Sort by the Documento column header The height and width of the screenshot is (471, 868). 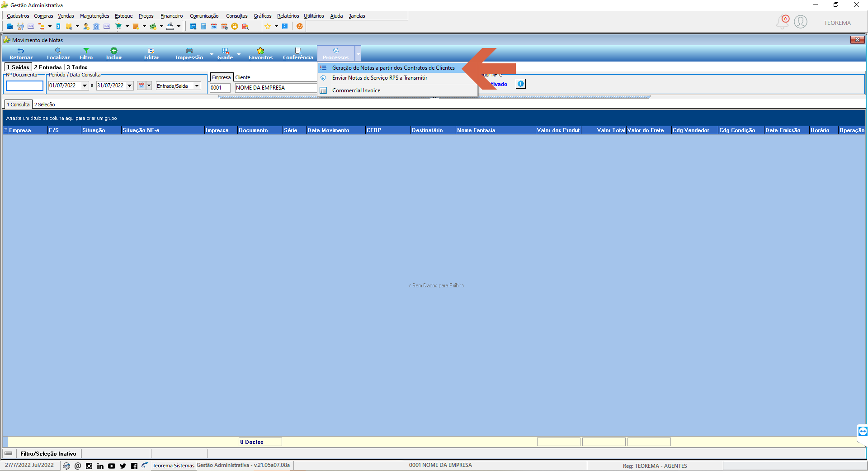point(260,130)
